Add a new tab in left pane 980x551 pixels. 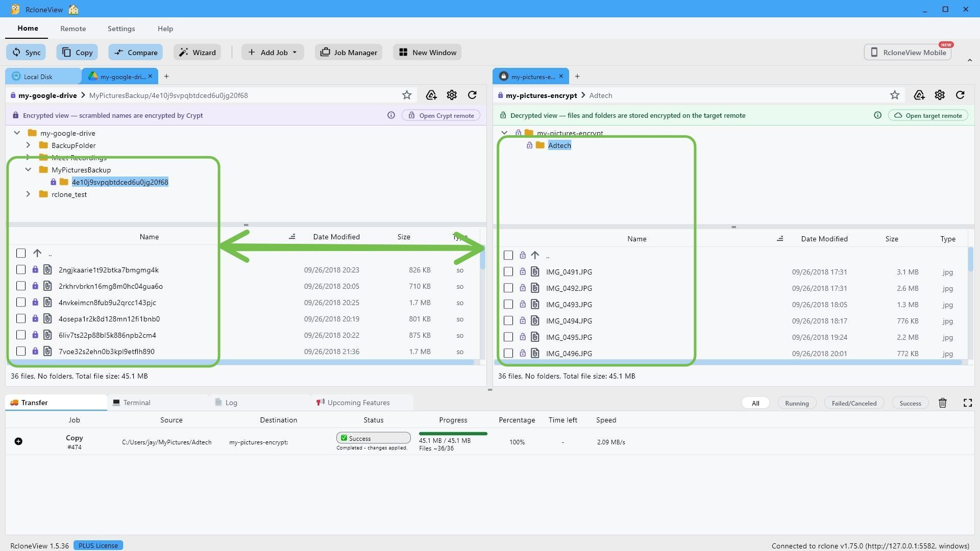[166, 76]
